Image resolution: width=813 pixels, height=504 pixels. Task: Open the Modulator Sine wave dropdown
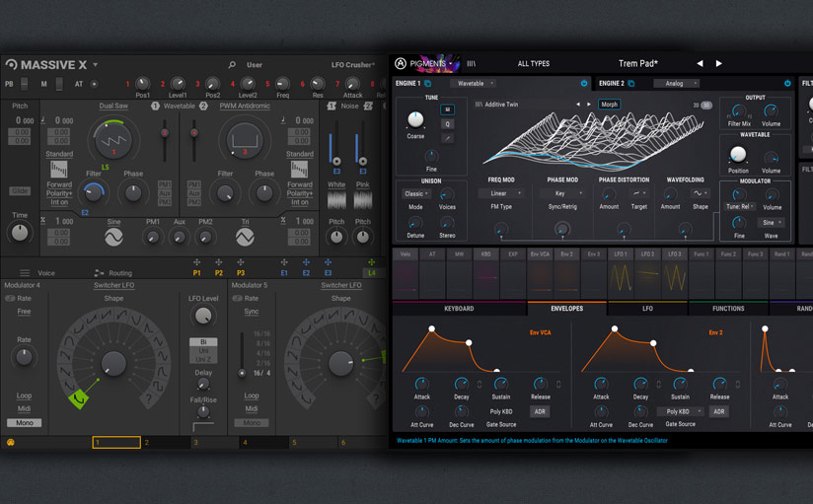pos(772,223)
